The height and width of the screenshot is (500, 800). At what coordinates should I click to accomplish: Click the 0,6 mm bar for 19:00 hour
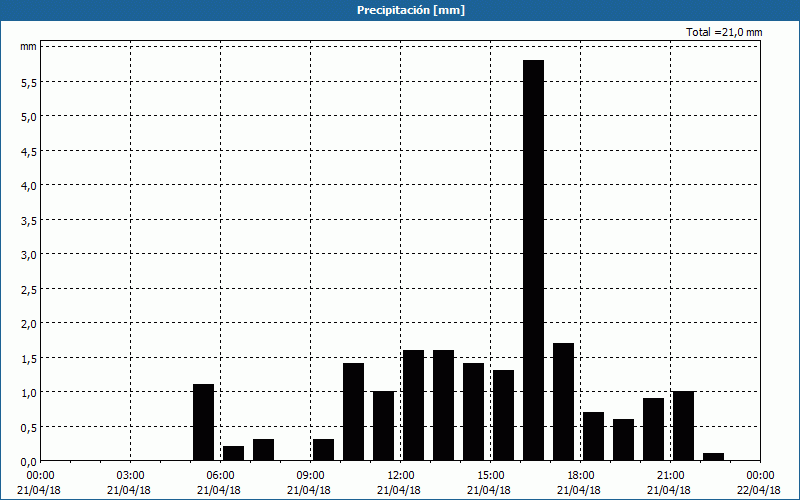click(623, 440)
